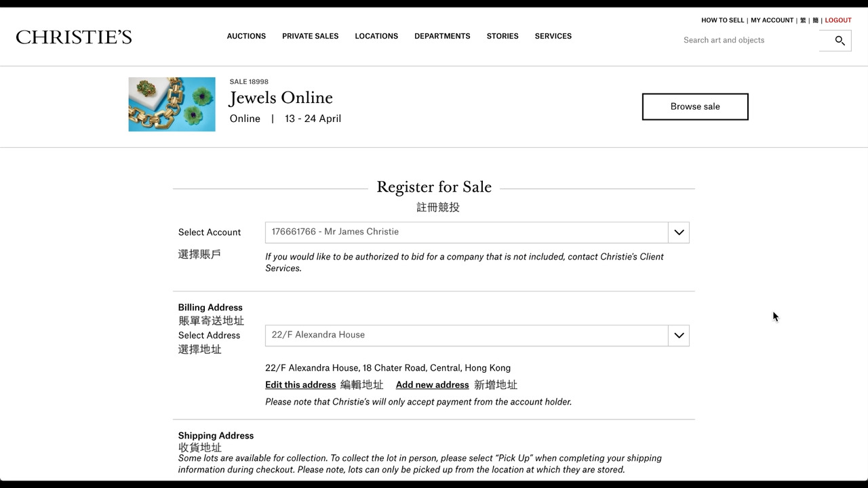Click the full address '22/F Alexandra House, 18 Chater Road' text
868x488 pixels.
click(x=388, y=368)
